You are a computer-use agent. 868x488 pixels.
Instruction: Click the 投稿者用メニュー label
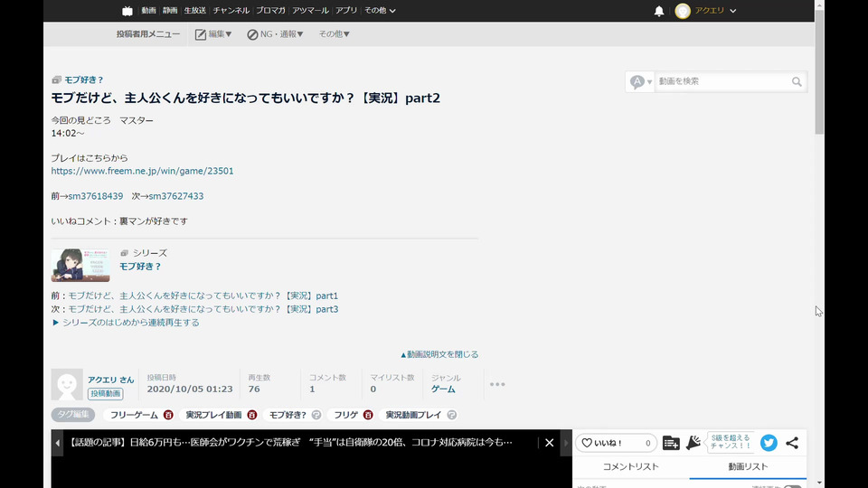click(147, 34)
